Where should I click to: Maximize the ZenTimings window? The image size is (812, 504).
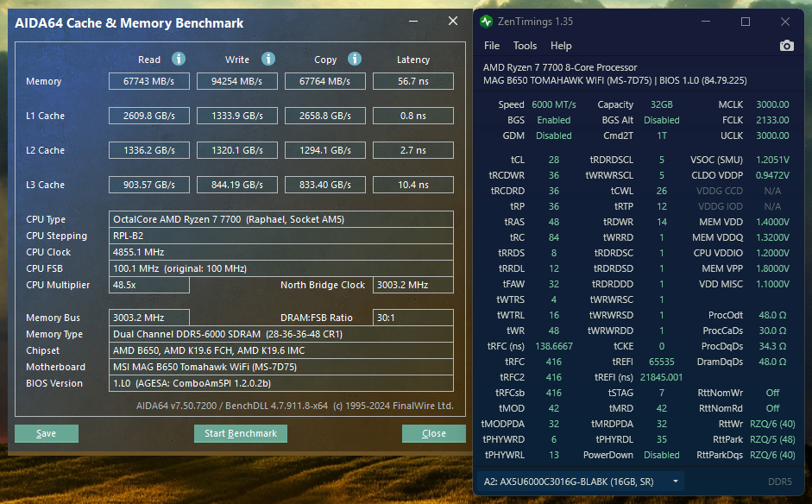pyautogui.click(x=746, y=22)
